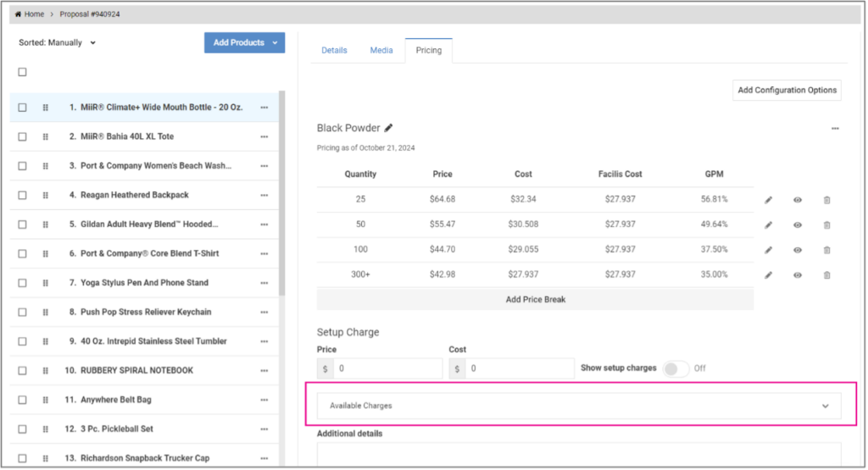Grab drag handle for 3 Pc. Pickleball Set
Viewport: 868px width, 470px height.
tap(46, 429)
